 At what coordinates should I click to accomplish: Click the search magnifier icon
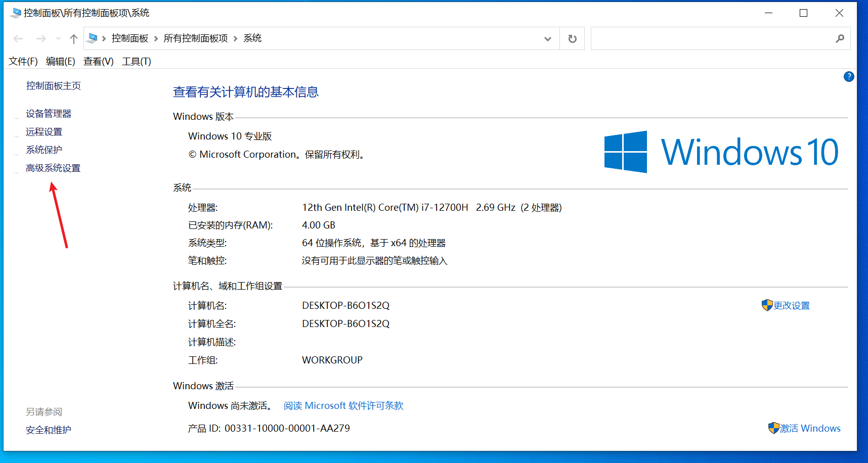coord(840,39)
